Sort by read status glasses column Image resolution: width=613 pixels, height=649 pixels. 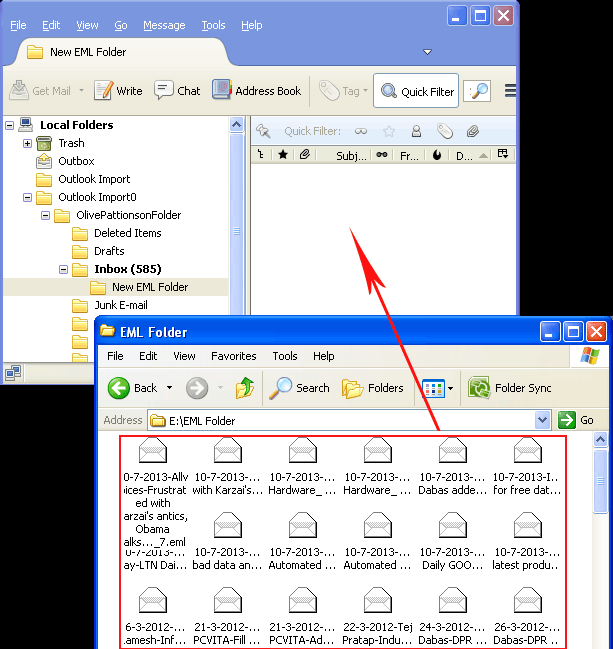click(x=382, y=155)
